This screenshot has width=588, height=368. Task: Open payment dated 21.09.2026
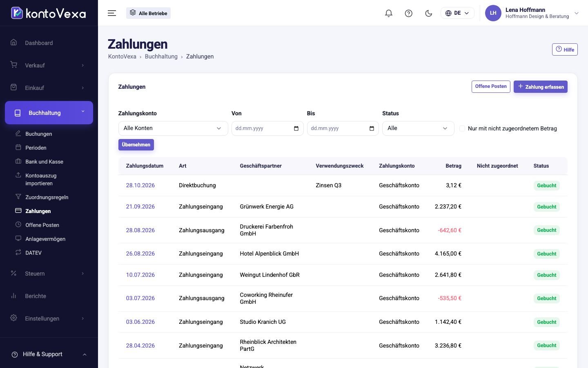[140, 206]
